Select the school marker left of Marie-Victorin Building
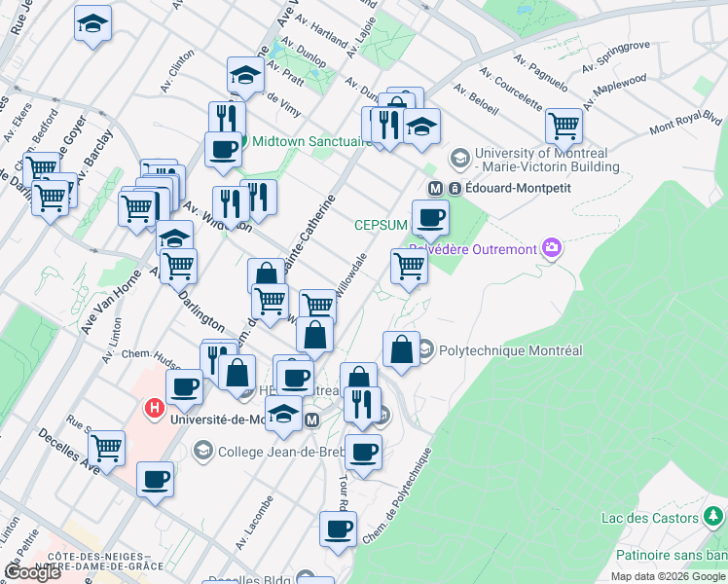This screenshot has width=728, height=584. (421, 128)
